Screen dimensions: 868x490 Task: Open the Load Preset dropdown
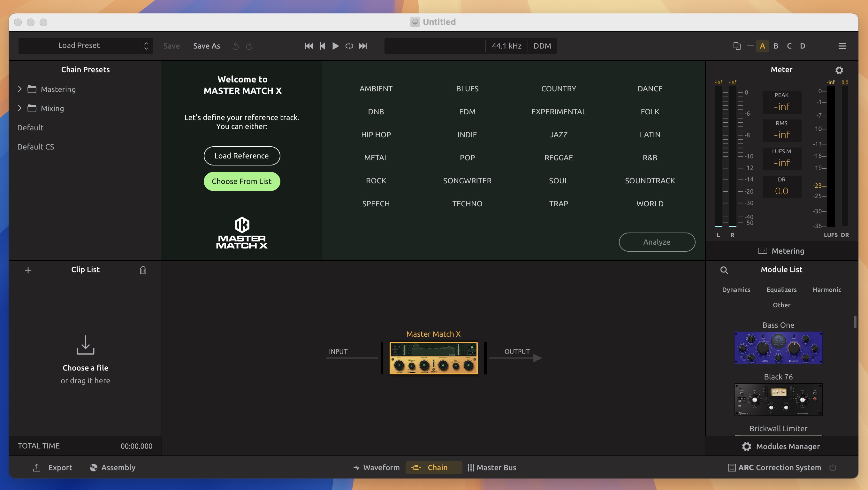(x=85, y=45)
